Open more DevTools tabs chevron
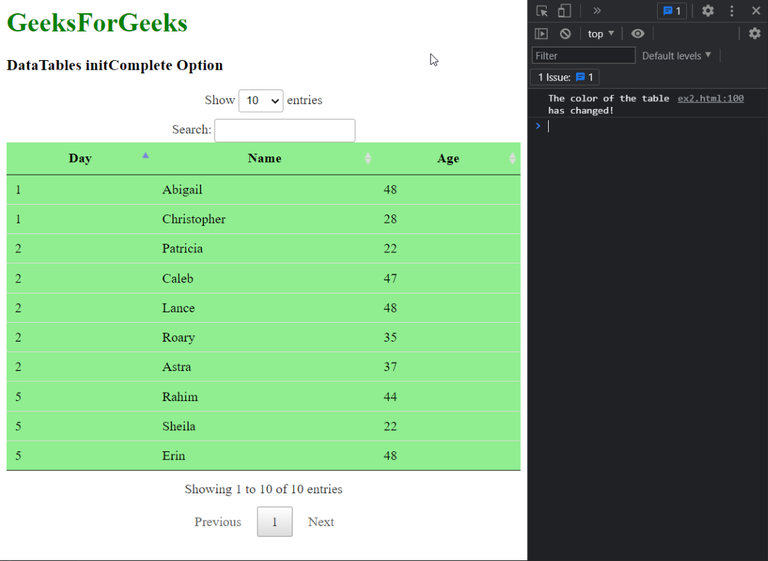 (597, 11)
